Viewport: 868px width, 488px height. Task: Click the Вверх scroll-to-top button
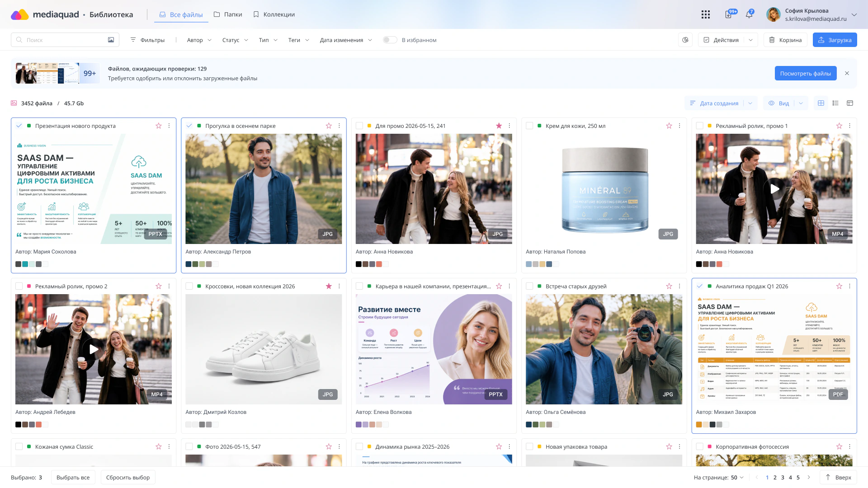click(x=839, y=477)
